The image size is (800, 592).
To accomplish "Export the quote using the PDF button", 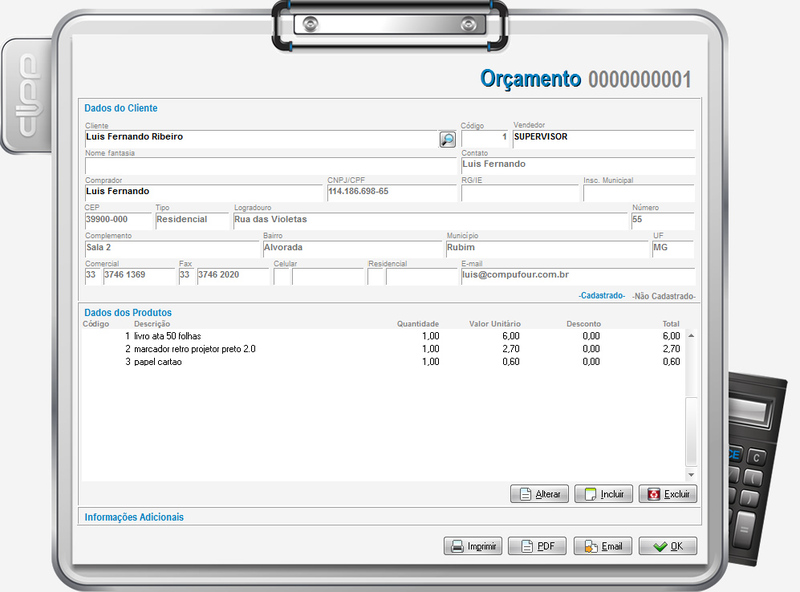I will coord(537,546).
